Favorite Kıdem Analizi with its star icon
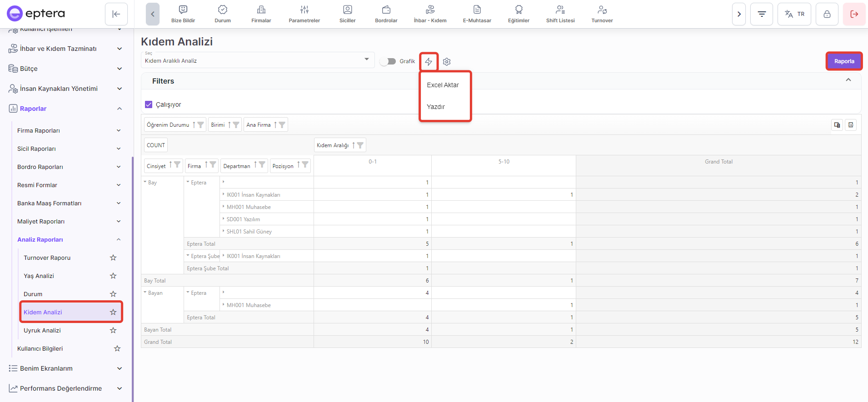The image size is (868, 402). point(113,312)
